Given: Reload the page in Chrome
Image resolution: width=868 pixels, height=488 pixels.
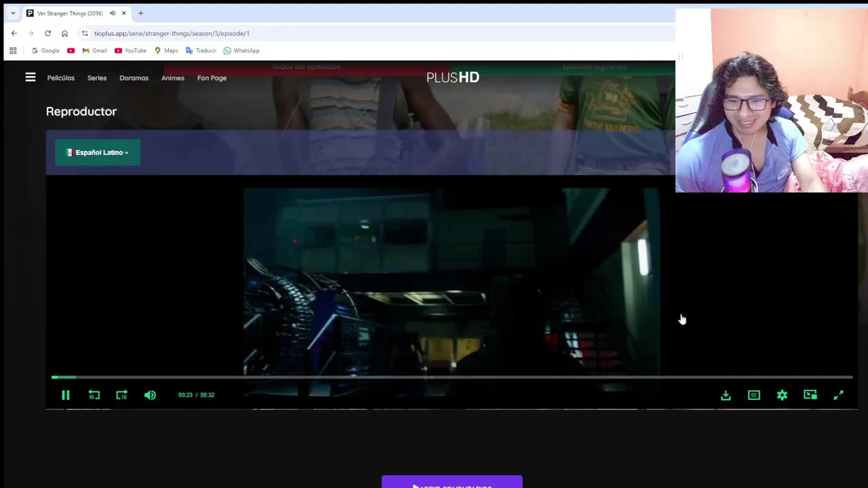Looking at the screenshot, I should coord(47,33).
